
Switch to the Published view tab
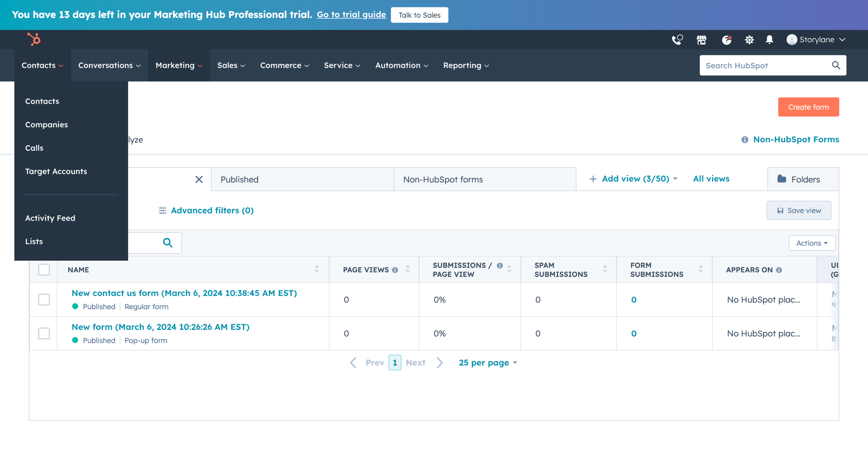click(x=302, y=179)
